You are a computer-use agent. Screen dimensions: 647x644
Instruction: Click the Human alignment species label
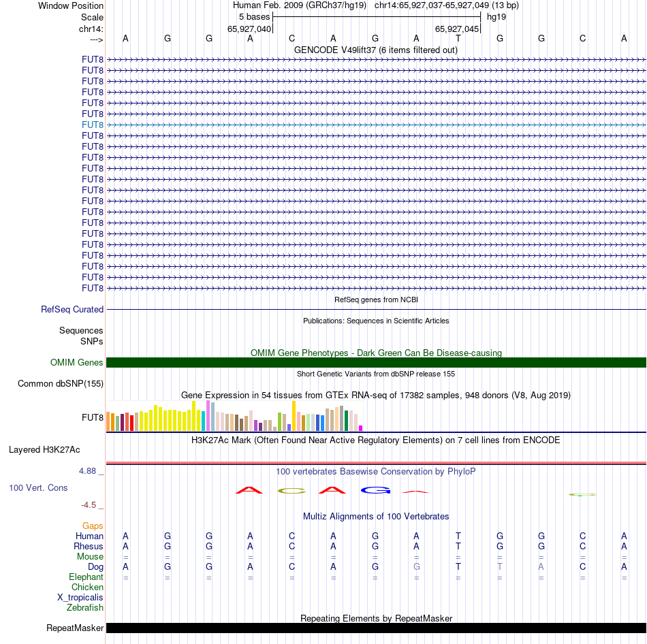(89, 536)
